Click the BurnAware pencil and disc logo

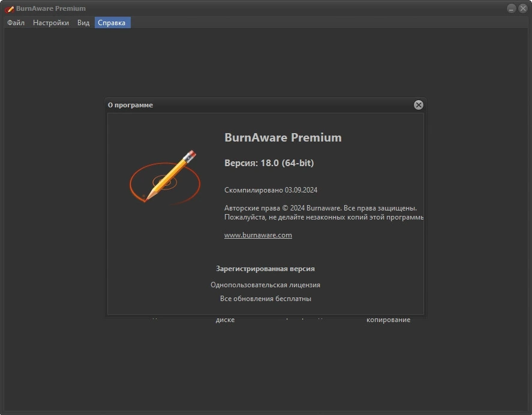[x=165, y=177]
